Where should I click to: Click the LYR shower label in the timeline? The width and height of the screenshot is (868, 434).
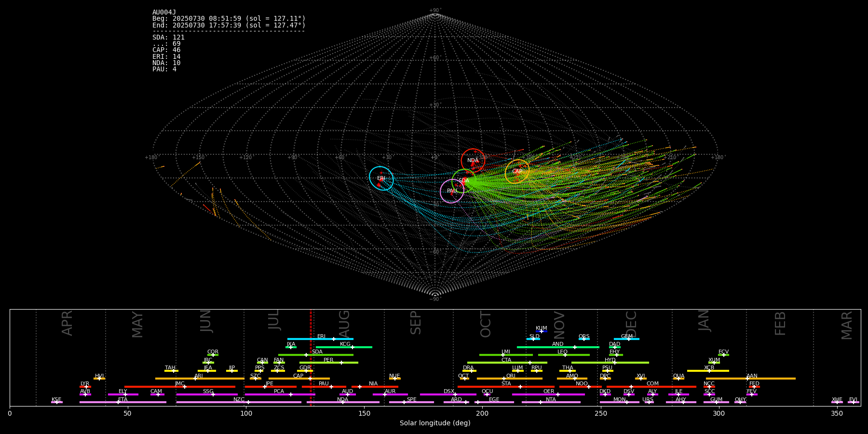[85, 384]
